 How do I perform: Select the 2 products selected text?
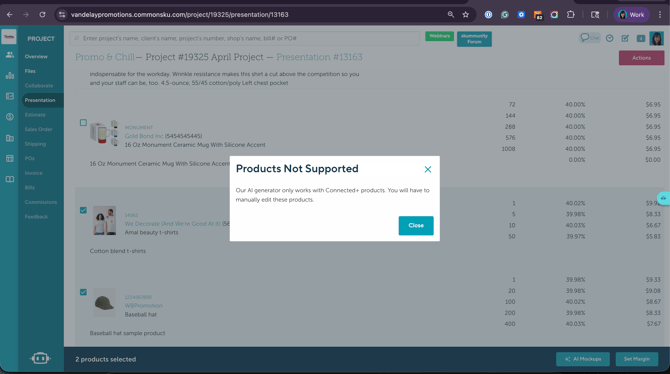pyautogui.click(x=106, y=359)
